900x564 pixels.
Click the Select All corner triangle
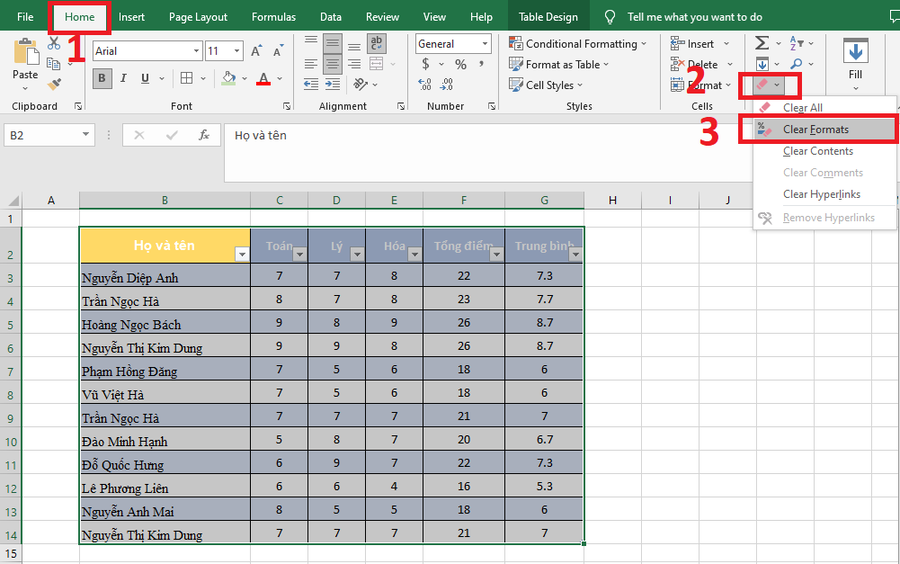pos(12,200)
